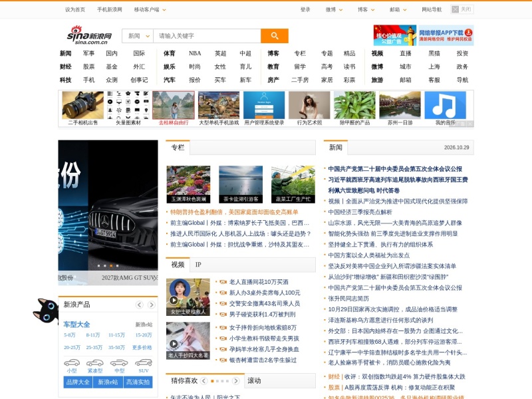The image size is (532, 399).
Task: Open the 体育 navigation category
Action: [170, 53]
